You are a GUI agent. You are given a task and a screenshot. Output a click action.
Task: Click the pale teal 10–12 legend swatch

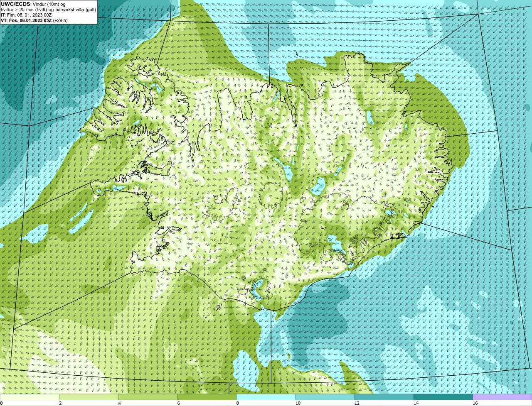tap(325, 397)
